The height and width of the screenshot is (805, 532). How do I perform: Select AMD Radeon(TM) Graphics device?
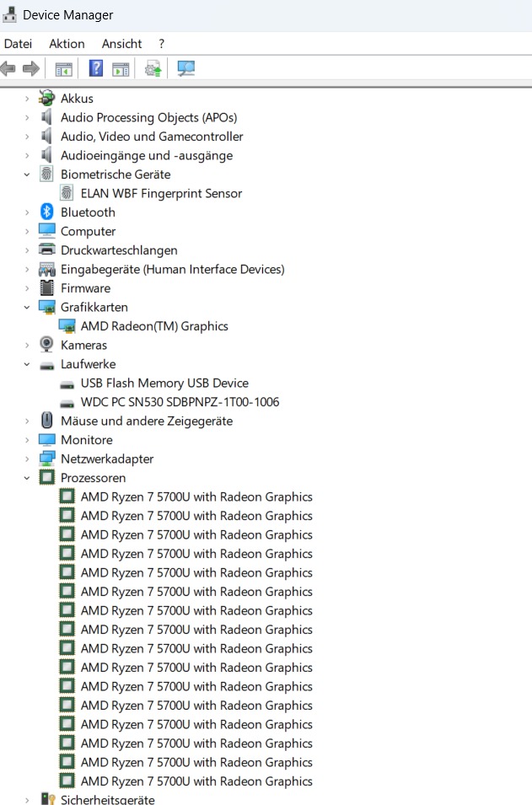coord(154,326)
